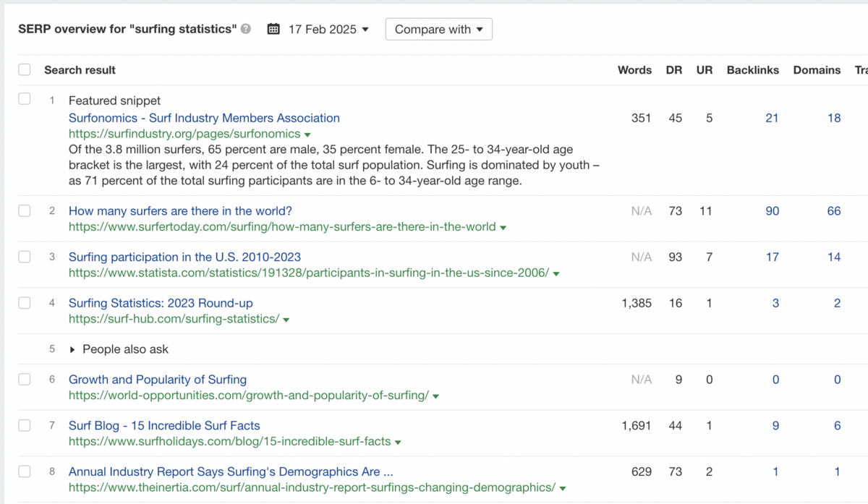868x504 pixels.
Task: Click the help question mark icon
Action: pyautogui.click(x=246, y=30)
